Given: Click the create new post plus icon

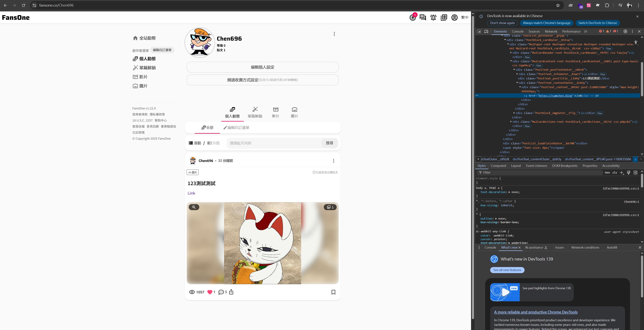Looking at the screenshot, I should [x=444, y=17].
